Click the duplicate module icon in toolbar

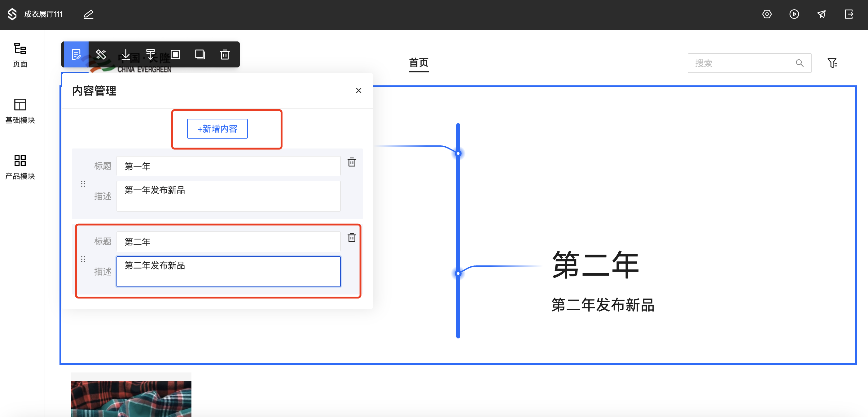click(200, 54)
